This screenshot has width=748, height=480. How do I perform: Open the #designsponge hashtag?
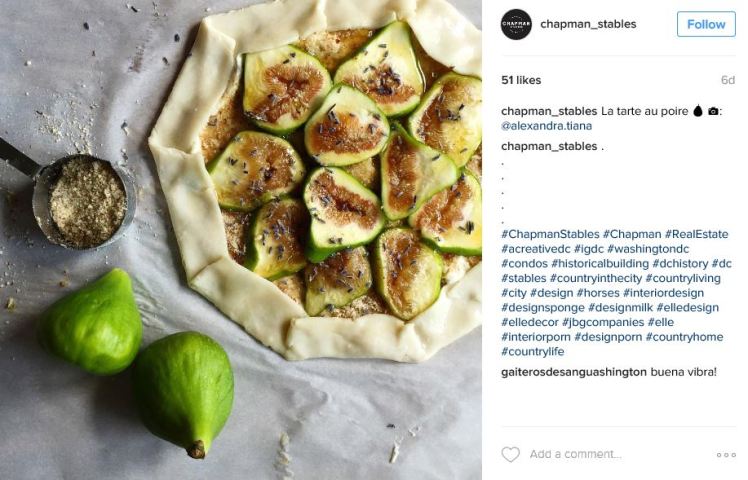pyautogui.click(x=543, y=308)
